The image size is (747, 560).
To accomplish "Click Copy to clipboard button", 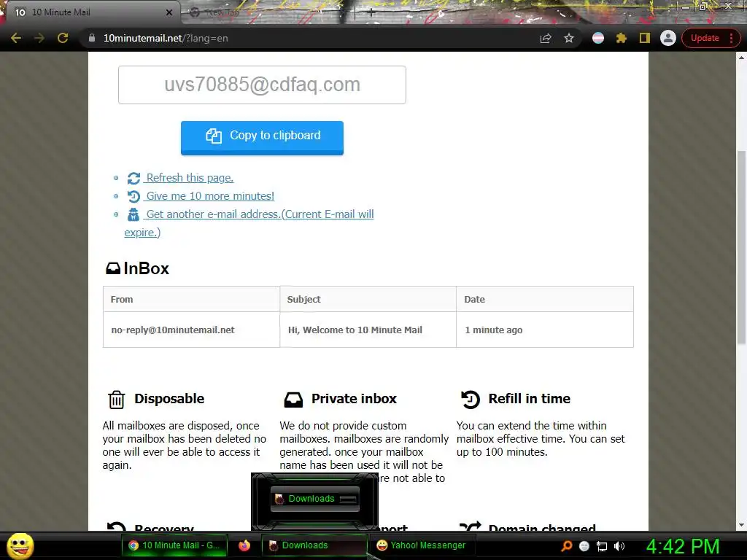I will (x=262, y=138).
